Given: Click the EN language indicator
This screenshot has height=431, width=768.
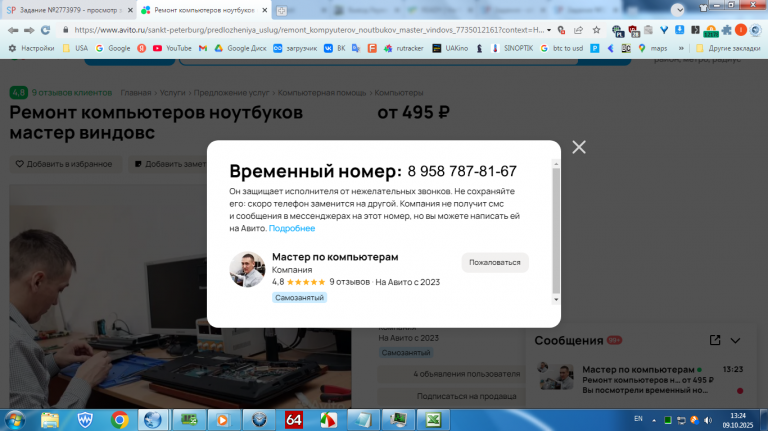Looking at the screenshot, I should click(x=638, y=419).
